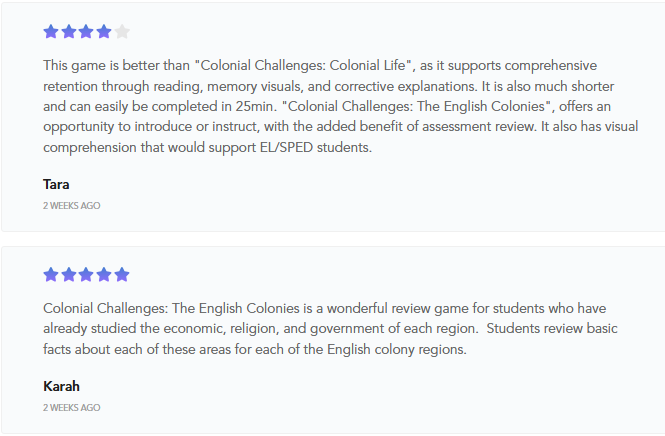
Task: Click the third star in Tara's rating
Action: pos(86,32)
